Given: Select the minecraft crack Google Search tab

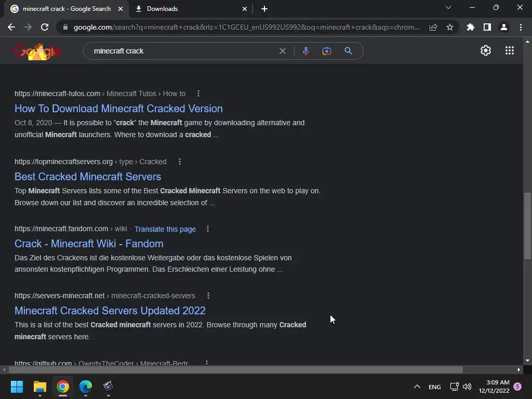Looking at the screenshot, I should pyautogui.click(x=66, y=9).
